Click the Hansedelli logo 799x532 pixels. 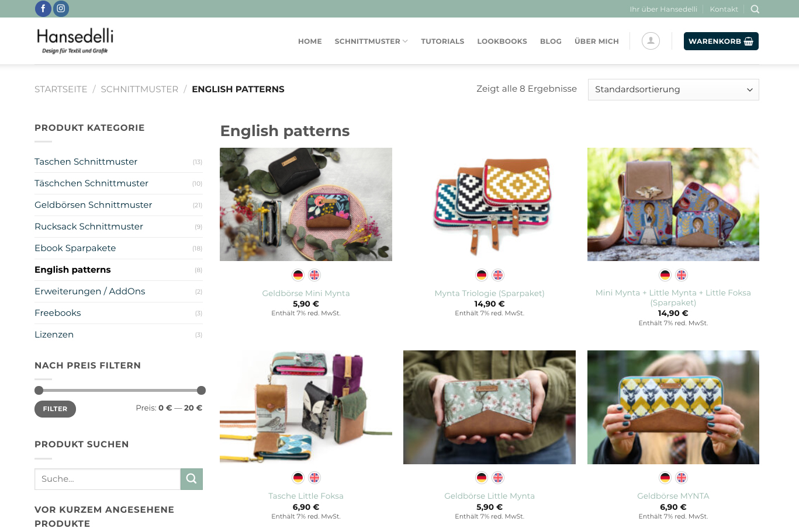click(75, 41)
